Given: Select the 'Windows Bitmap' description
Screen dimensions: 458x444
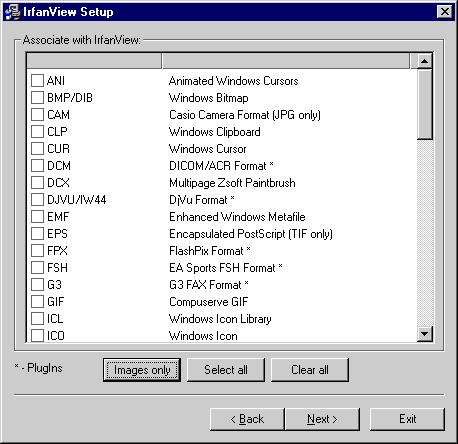Looking at the screenshot, I should coord(209,98).
